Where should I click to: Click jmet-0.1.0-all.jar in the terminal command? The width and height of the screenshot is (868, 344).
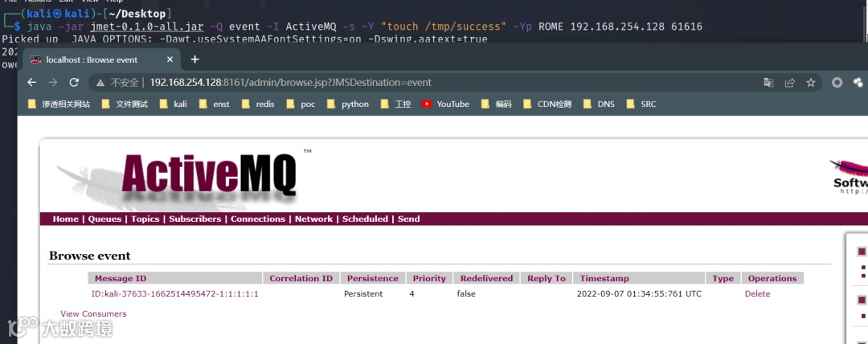point(147,27)
